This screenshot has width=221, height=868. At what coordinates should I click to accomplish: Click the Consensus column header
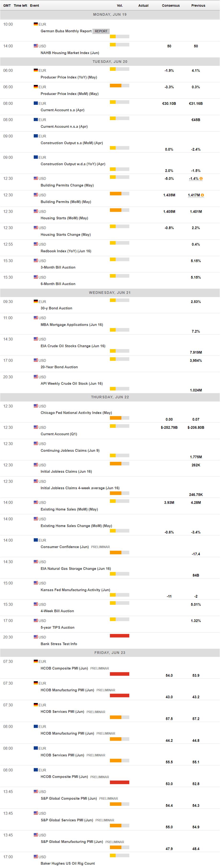click(171, 6)
